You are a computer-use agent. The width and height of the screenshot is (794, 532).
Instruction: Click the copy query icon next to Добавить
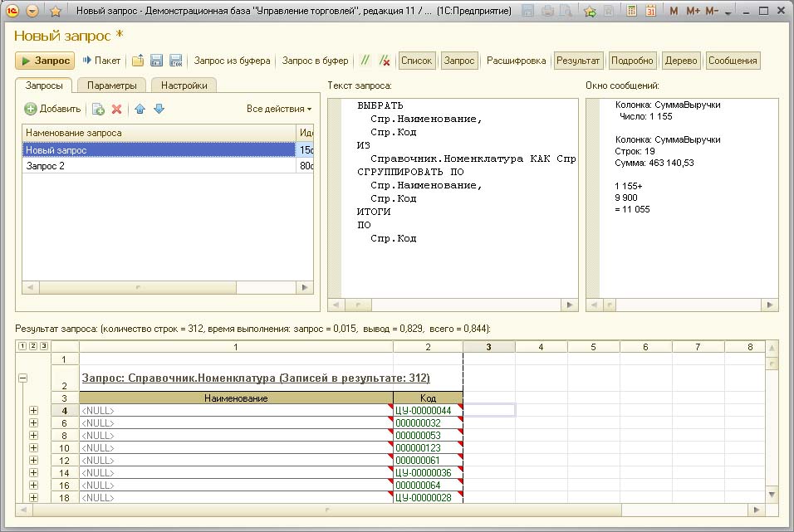[98, 109]
